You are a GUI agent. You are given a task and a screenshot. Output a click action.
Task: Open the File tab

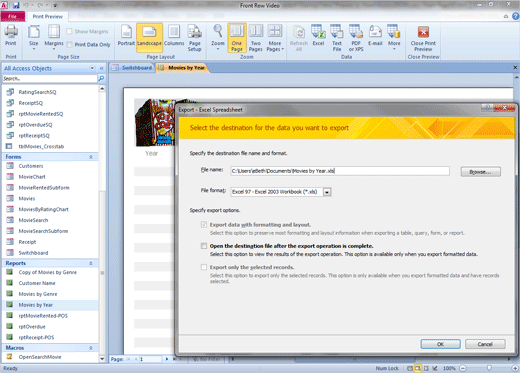[13, 16]
